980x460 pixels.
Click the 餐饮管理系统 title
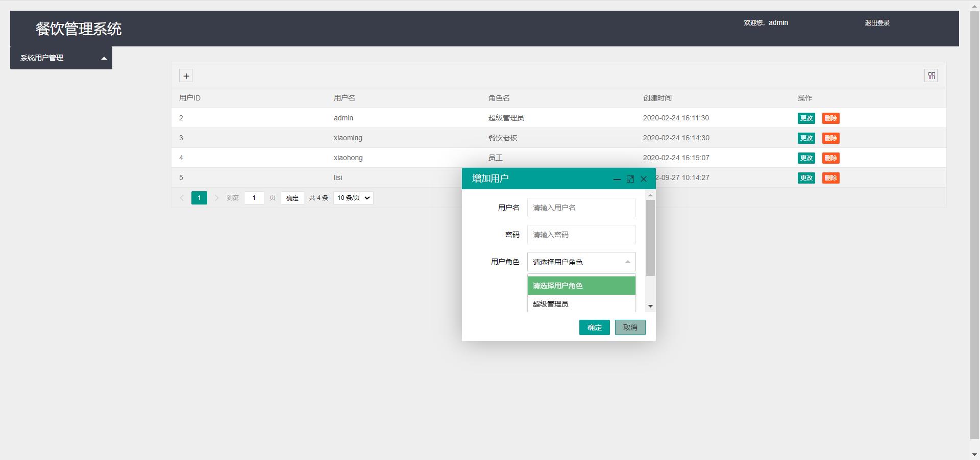(79, 29)
